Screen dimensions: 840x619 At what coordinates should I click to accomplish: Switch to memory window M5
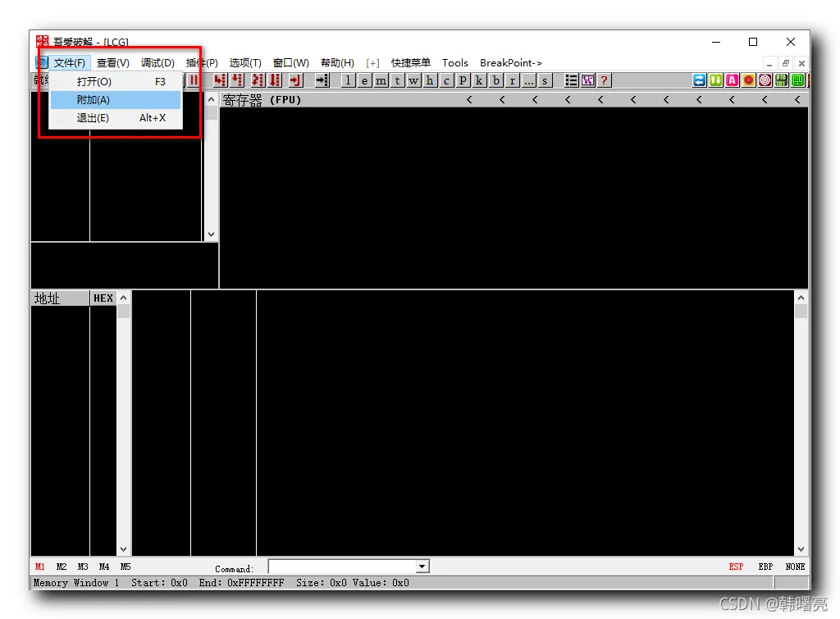pyautogui.click(x=126, y=567)
